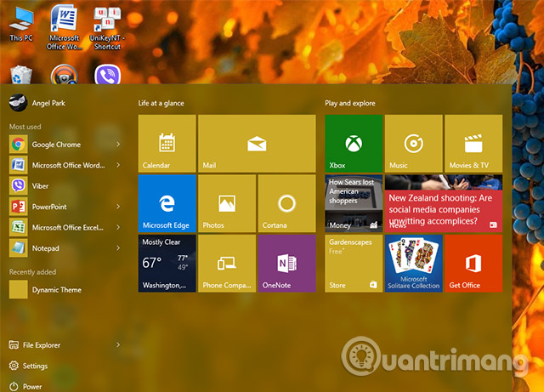Click the Play and explore heading
Screen dimensions: 544x392
(350, 103)
